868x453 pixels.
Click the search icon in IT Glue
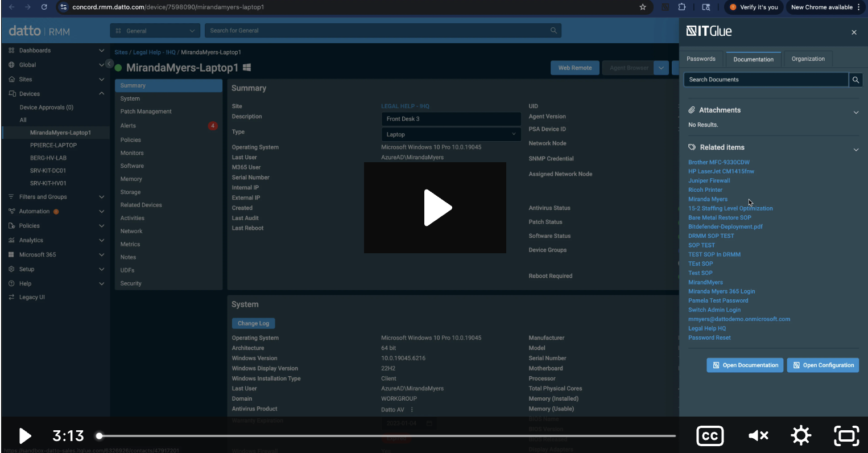pyautogui.click(x=855, y=80)
